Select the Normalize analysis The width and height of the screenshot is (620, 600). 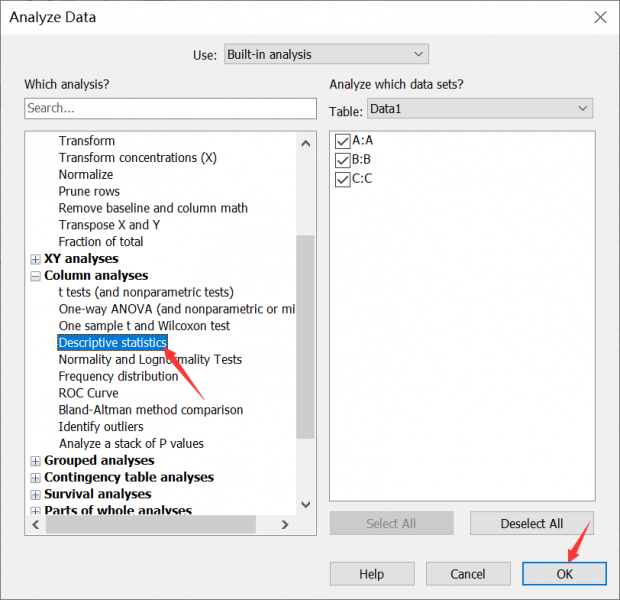point(86,174)
